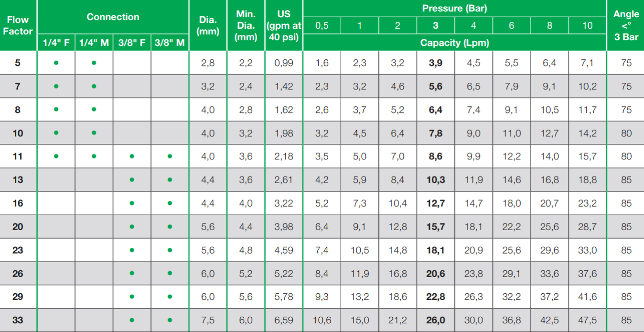
Task: Click the 3/8" F green dot for flow factor 20
Action: [x=132, y=227]
